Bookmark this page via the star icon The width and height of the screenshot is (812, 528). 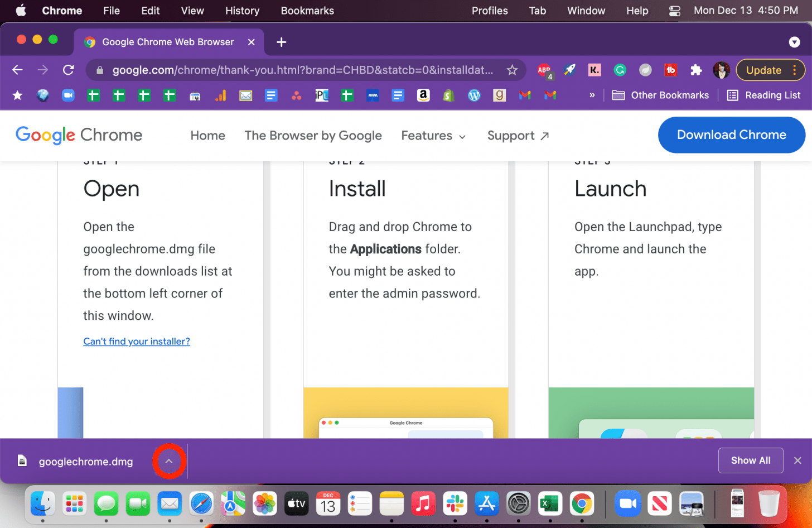(x=512, y=70)
